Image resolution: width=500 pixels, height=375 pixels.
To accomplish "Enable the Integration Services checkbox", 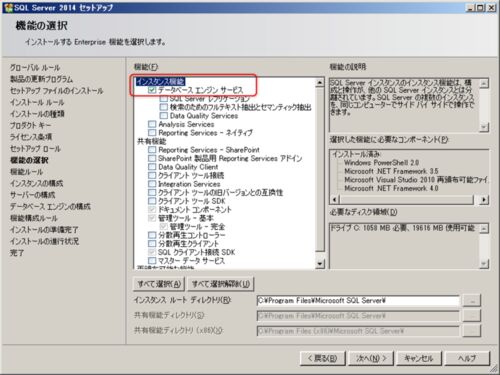I will (152, 184).
